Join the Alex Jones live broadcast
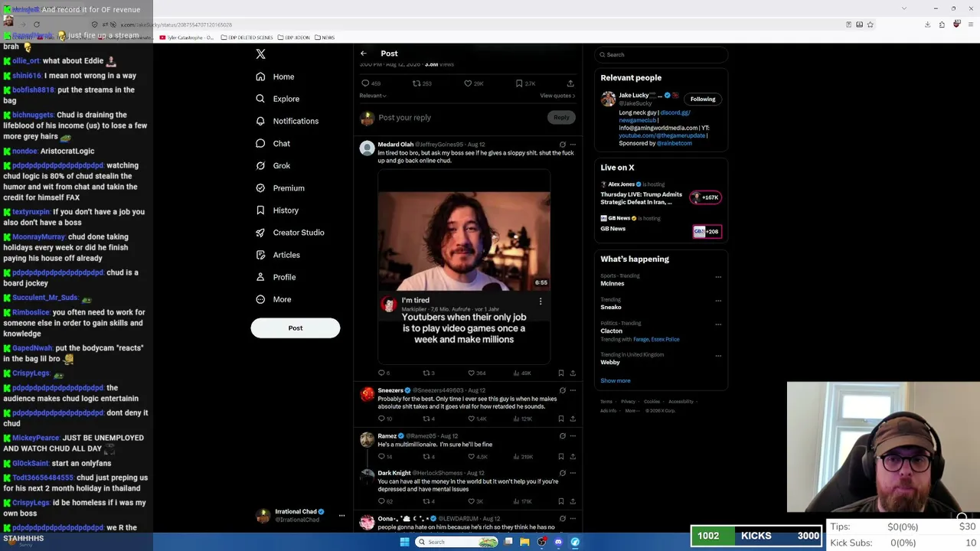Image resolution: width=980 pixels, height=551 pixels. coord(706,197)
